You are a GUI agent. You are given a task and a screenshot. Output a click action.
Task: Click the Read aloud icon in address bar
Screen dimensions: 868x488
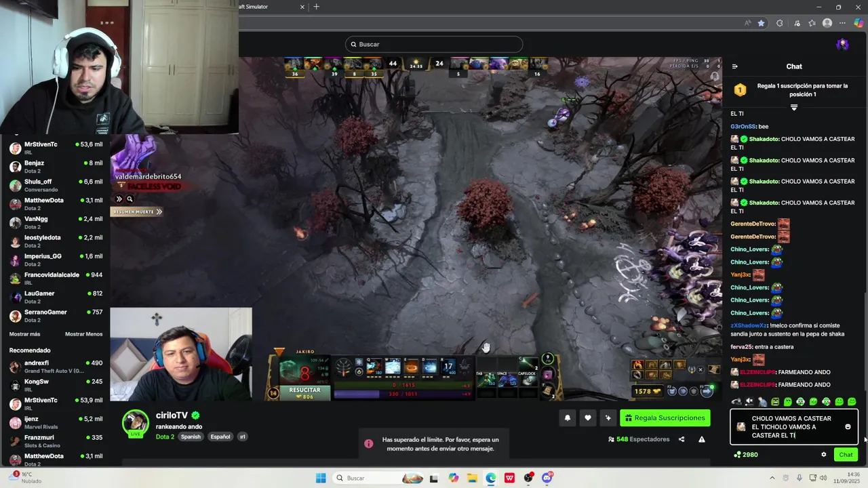(x=747, y=23)
